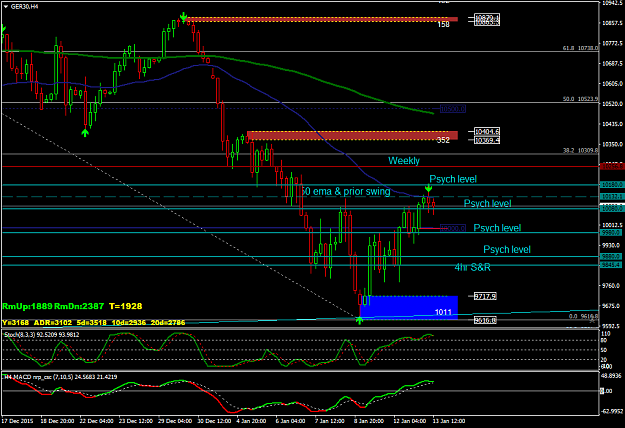
Task: Select the Weekly level text label
Action: [404, 161]
